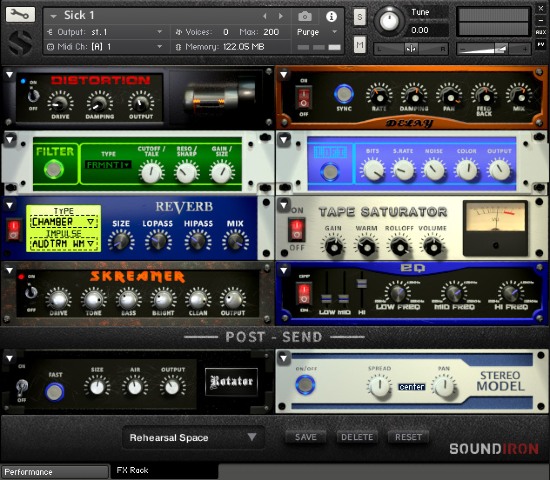
Task: Click the Reverb Size knob
Action: point(121,241)
